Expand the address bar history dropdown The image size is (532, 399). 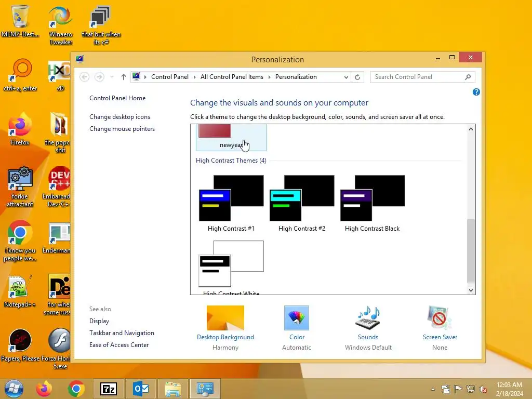point(345,77)
